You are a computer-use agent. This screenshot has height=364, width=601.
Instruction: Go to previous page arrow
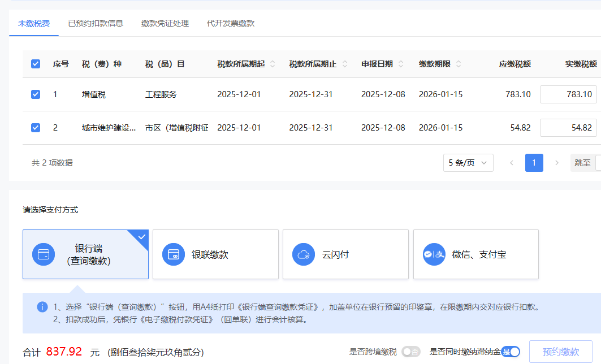tap(512, 163)
